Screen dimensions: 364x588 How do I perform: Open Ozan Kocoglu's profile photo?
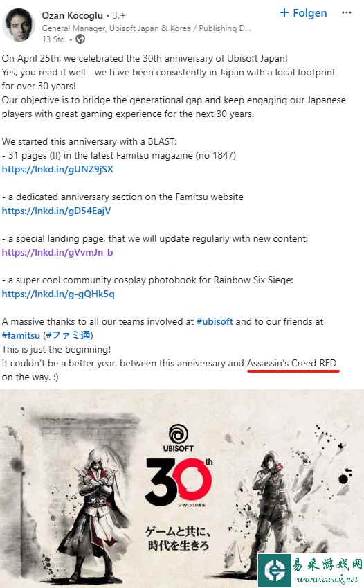(18, 25)
